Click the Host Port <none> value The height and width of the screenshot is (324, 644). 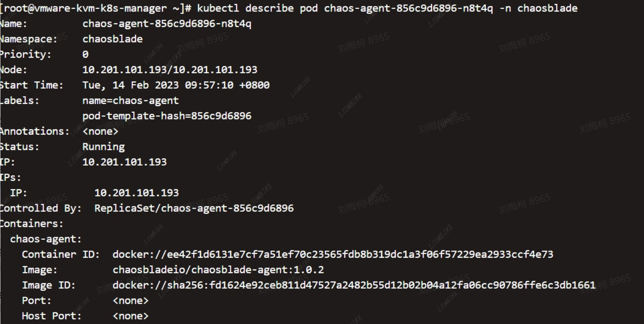click(x=131, y=316)
